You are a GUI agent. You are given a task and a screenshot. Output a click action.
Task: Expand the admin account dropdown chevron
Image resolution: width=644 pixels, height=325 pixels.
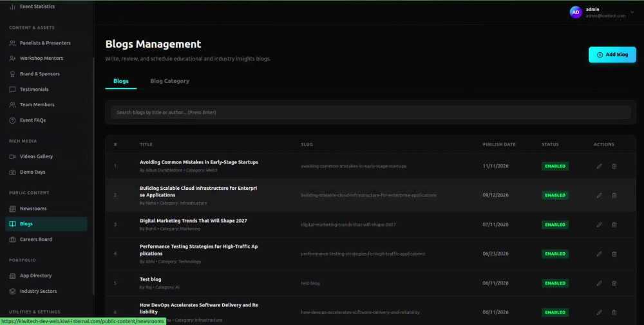632,12
